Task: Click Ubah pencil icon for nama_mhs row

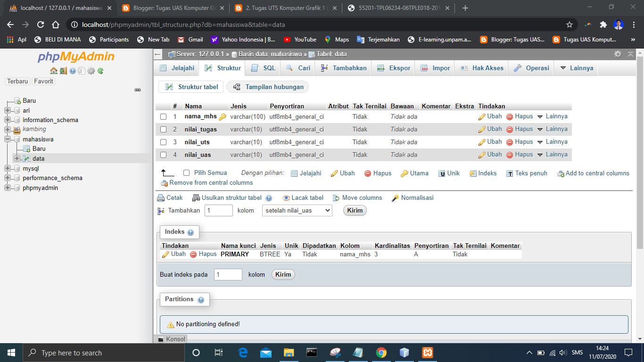Action: click(x=481, y=116)
